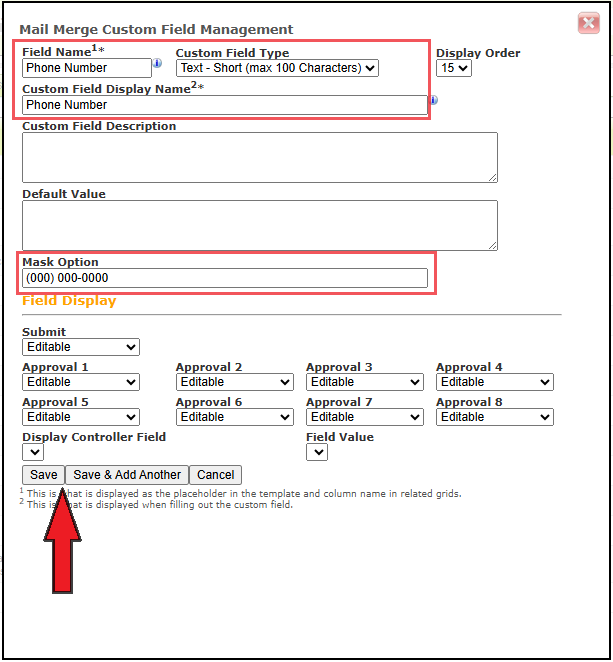The image size is (613, 662).
Task: Click the Mask Option label
Action: click(x=60, y=262)
